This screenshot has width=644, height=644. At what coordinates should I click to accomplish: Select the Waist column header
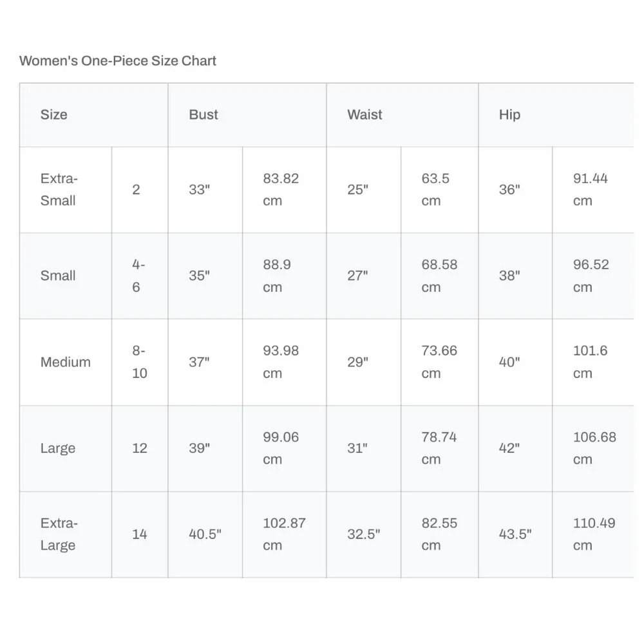coord(365,115)
